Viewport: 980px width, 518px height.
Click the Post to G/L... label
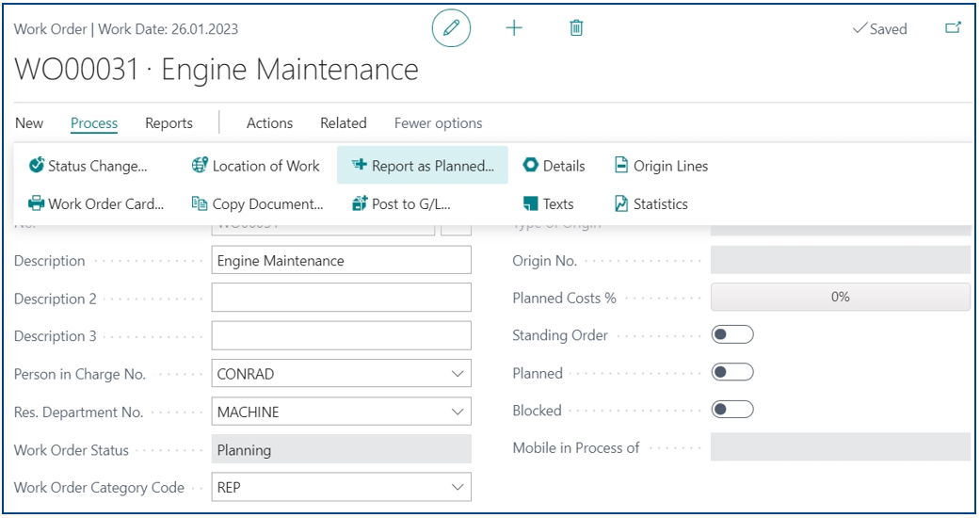coord(410,204)
